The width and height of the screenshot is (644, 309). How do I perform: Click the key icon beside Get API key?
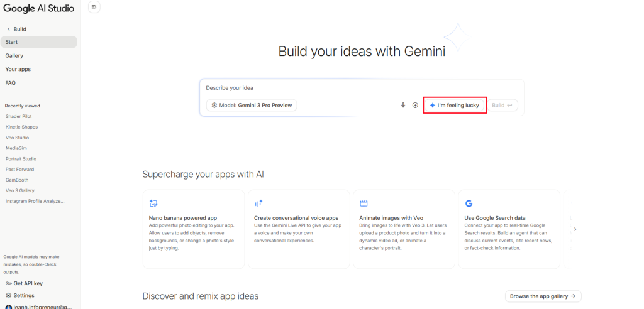[8, 283]
